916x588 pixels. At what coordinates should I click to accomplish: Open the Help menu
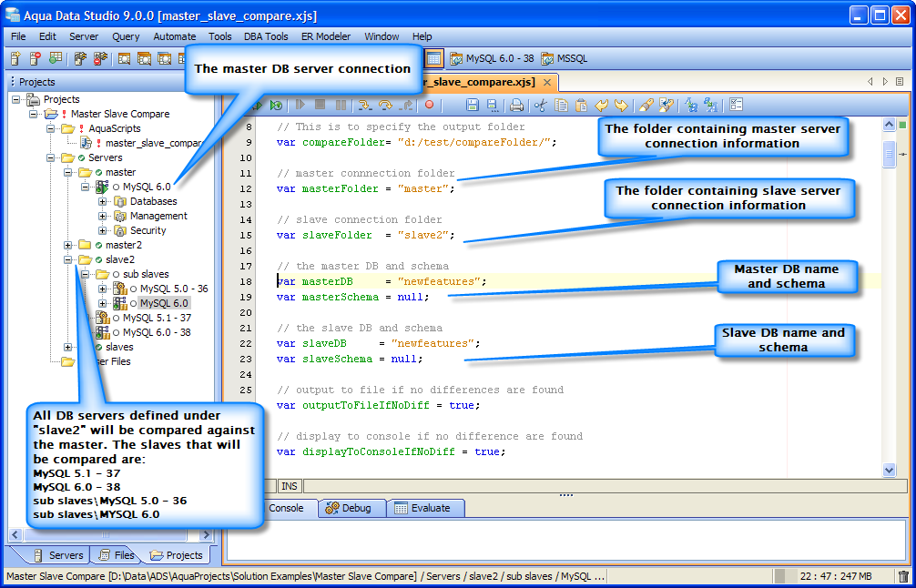point(422,36)
